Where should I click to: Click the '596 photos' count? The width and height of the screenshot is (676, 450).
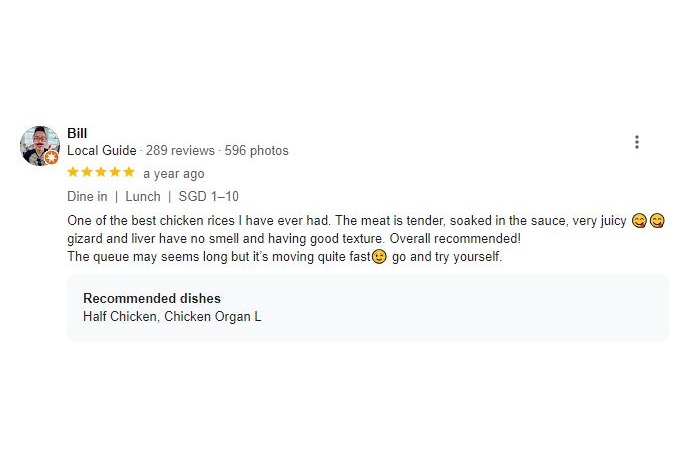coord(256,151)
